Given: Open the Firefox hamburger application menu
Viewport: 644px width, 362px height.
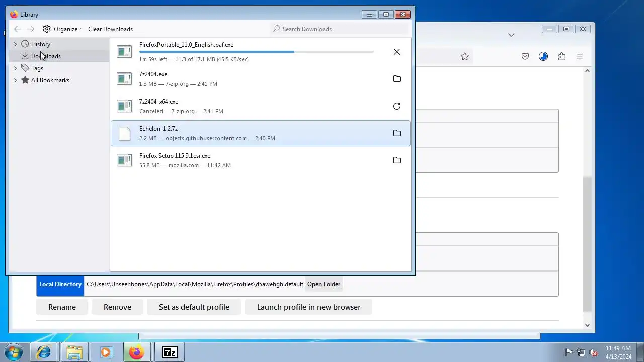Looking at the screenshot, I should click(580, 57).
